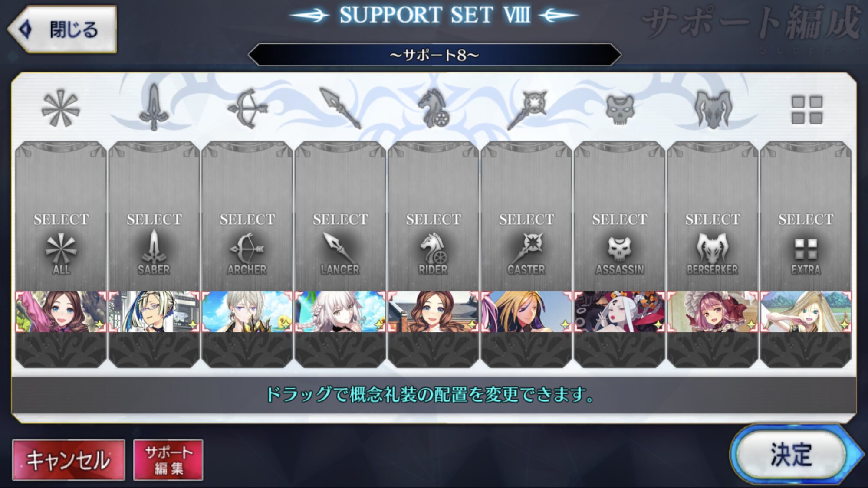Click the All-class asterisk icon at top
The image size is (868, 488).
tap(61, 108)
